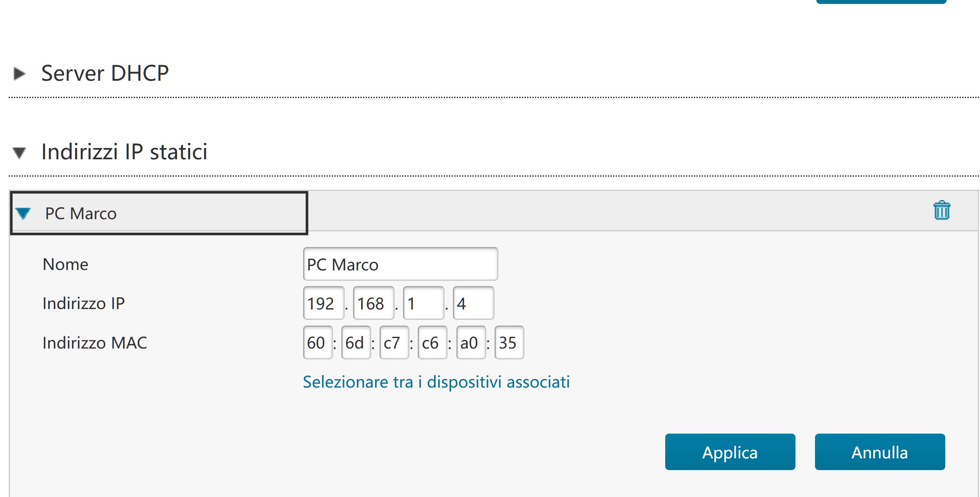
Task: Click the Indirizzi IP statici heading
Action: pos(124,151)
